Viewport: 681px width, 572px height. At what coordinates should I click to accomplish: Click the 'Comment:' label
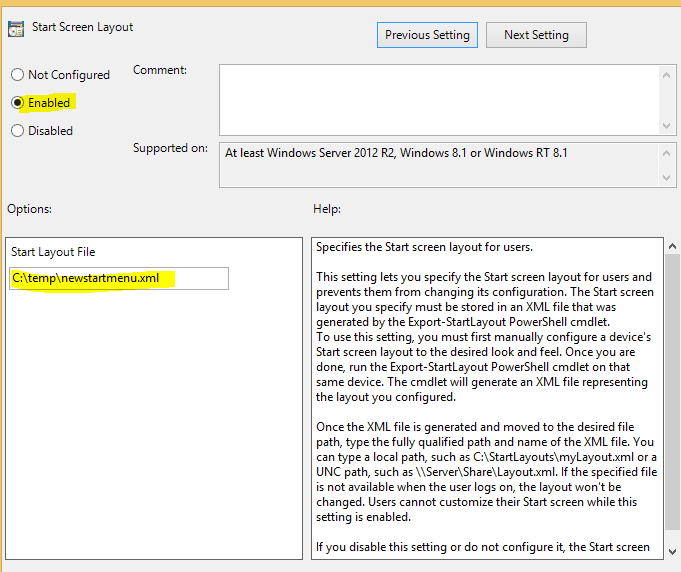point(160,70)
